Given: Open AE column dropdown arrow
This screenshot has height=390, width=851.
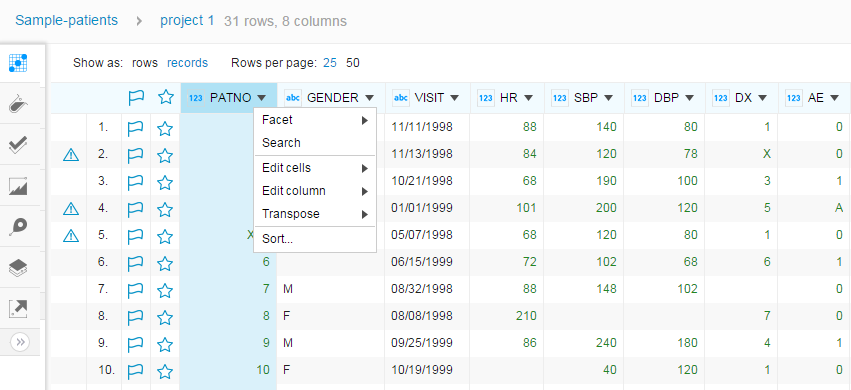Looking at the screenshot, I should coord(835,98).
